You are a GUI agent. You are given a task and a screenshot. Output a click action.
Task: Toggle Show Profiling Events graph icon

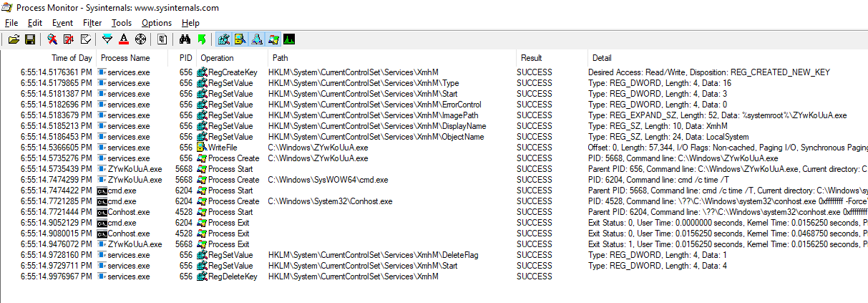point(289,39)
